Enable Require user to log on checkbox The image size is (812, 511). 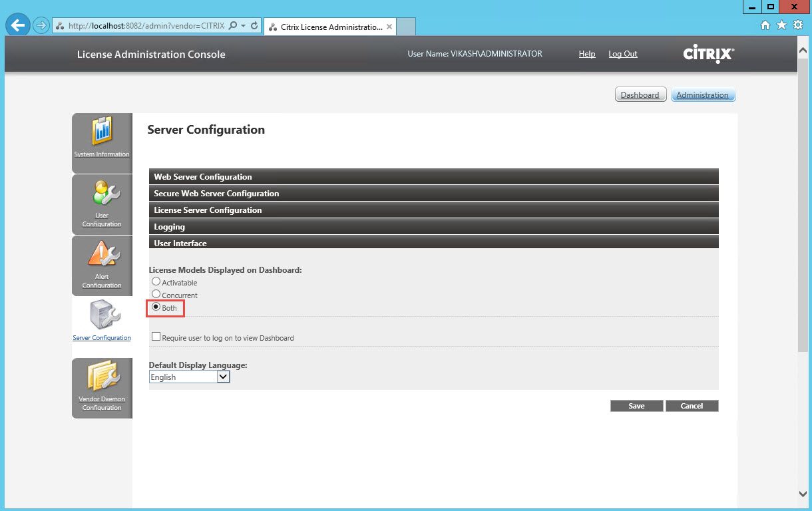156,337
